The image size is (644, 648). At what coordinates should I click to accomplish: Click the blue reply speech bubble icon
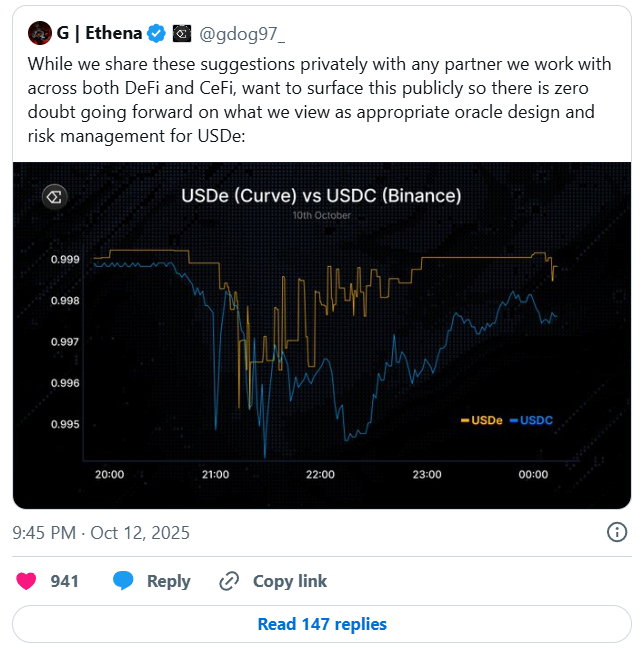[x=123, y=580]
